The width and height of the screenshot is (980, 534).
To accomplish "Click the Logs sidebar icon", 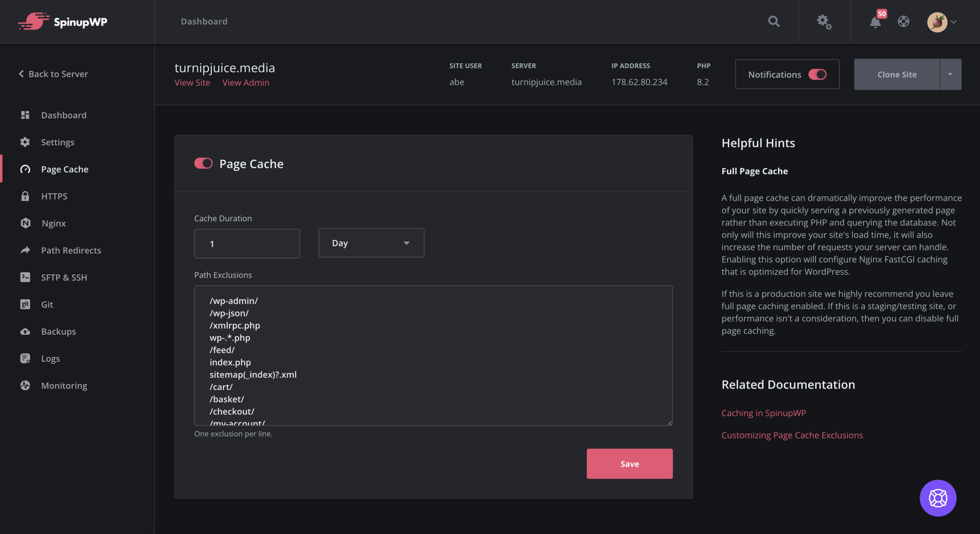I will (x=25, y=358).
